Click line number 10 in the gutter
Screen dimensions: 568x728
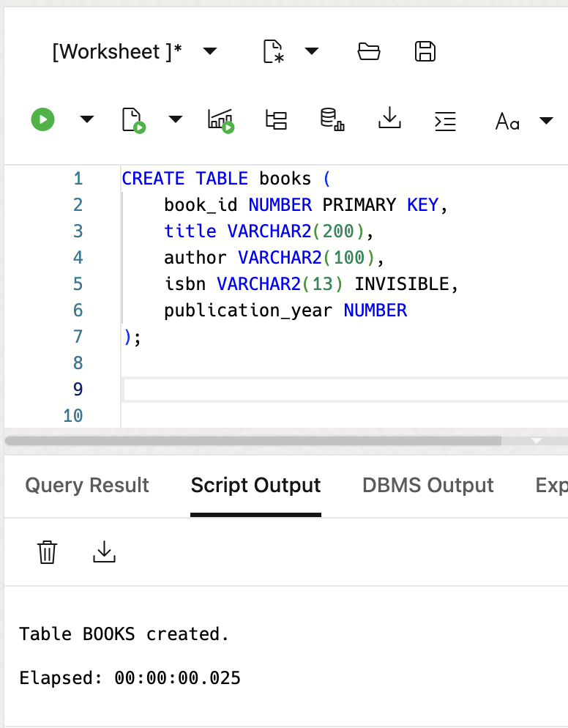pyautogui.click(x=73, y=416)
